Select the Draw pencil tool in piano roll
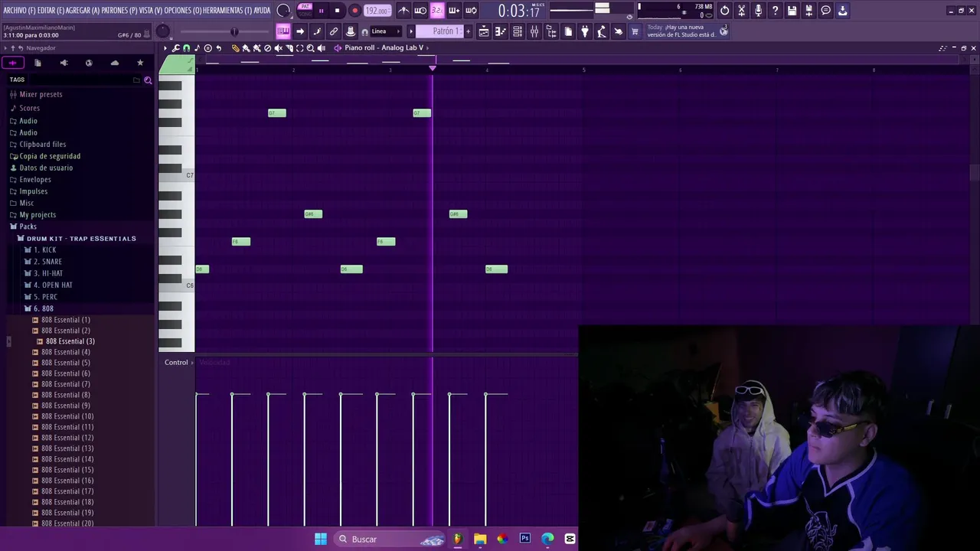 [x=235, y=48]
